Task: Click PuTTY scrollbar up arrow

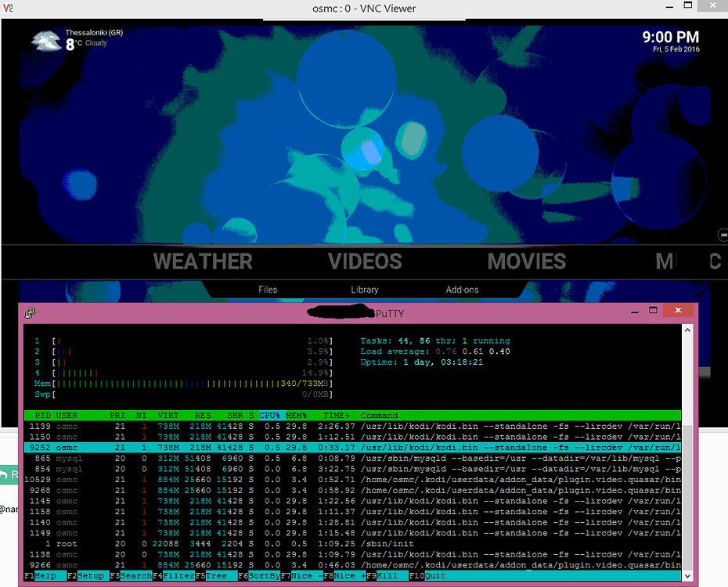Action: pos(687,330)
